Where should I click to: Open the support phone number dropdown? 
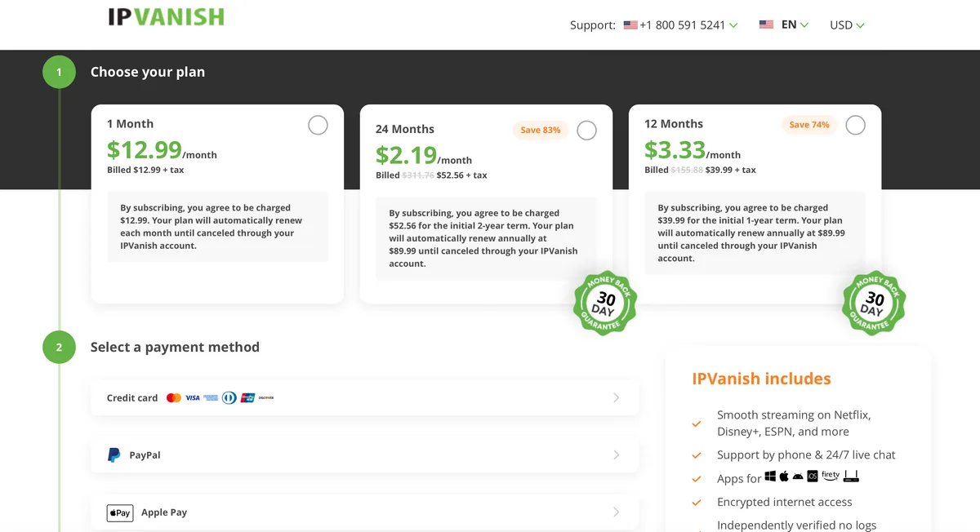[x=680, y=25]
